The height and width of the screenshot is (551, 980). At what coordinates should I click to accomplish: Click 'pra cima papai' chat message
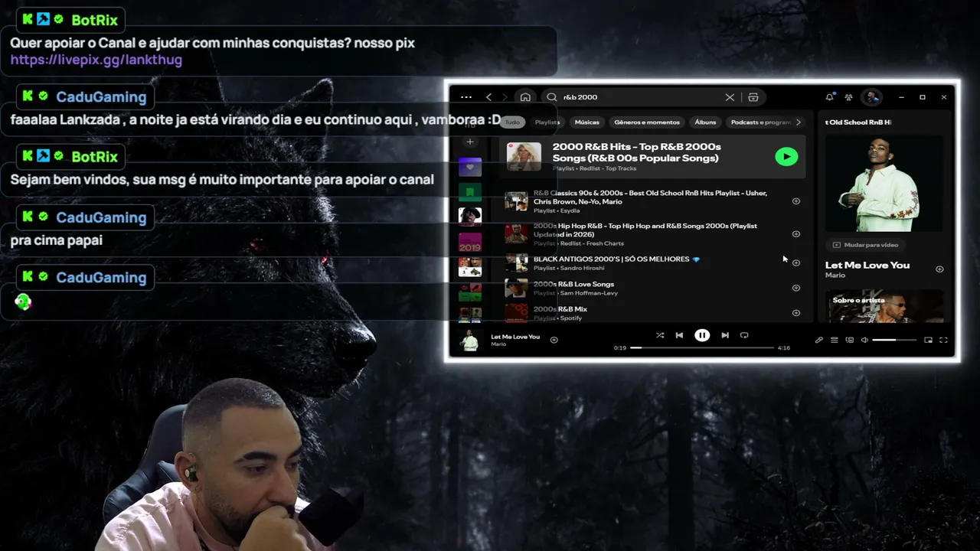pyautogui.click(x=57, y=240)
